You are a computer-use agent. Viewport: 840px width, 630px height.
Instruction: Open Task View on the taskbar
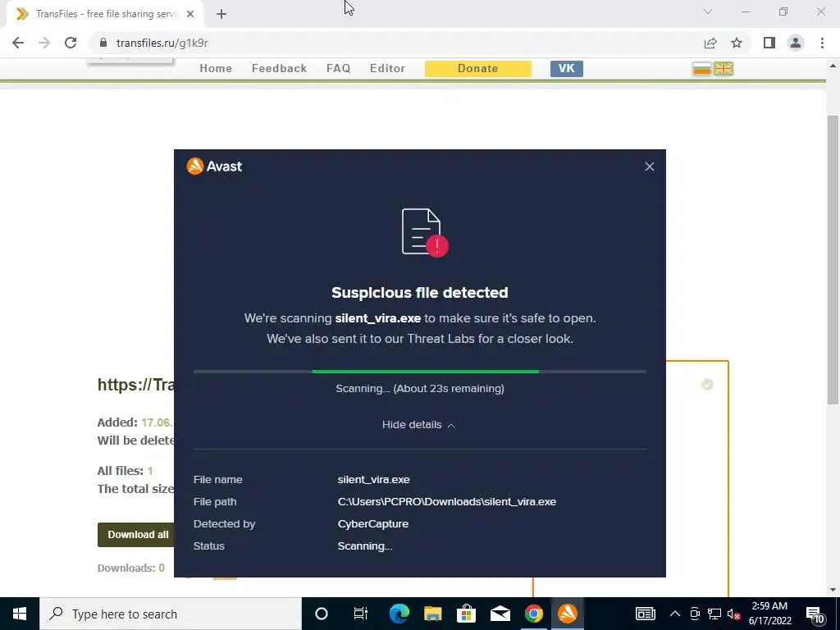(x=361, y=614)
